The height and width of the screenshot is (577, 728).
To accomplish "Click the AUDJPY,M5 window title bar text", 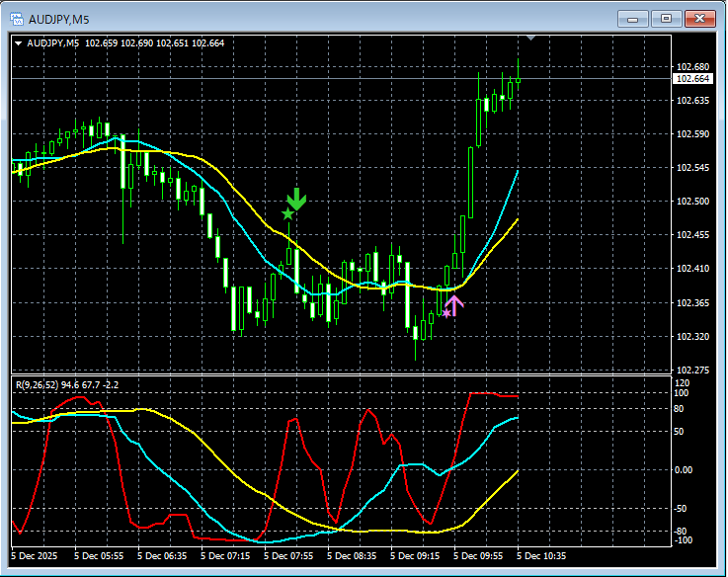I will [x=58, y=18].
